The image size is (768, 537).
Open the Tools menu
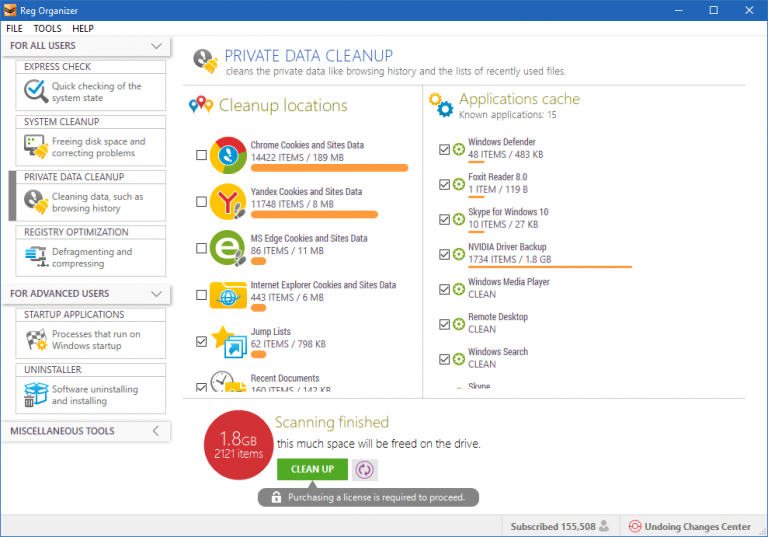[47, 29]
